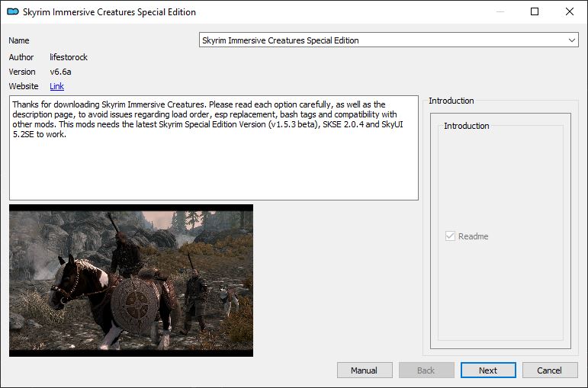Close the installer window

pyautogui.click(x=570, y=11)
